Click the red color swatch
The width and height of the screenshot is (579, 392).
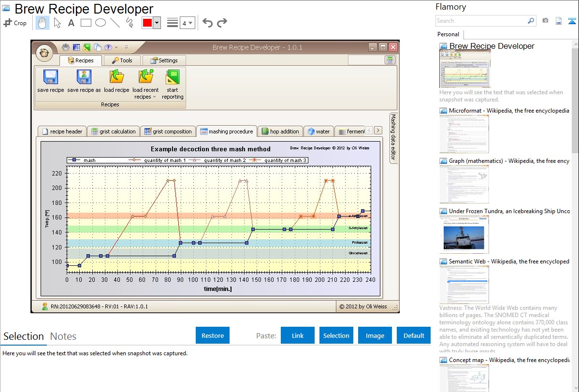click(147, 23)
